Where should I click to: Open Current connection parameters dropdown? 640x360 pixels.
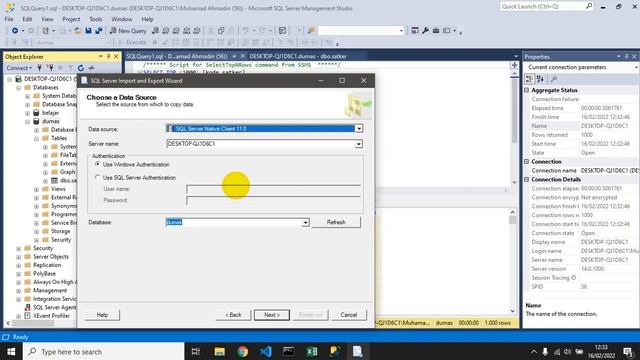(636, 67)
